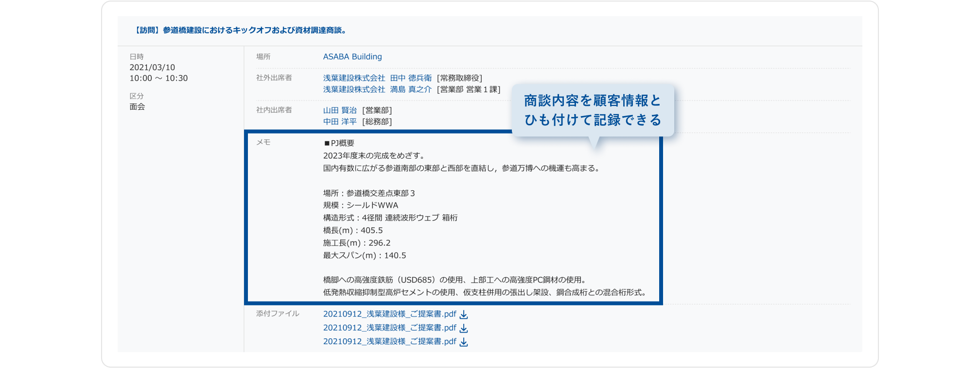The width and height of the screenshot is (980, 368).
Task: Click memo line 施工長(m)：296.2
Action: click(357, 243)
